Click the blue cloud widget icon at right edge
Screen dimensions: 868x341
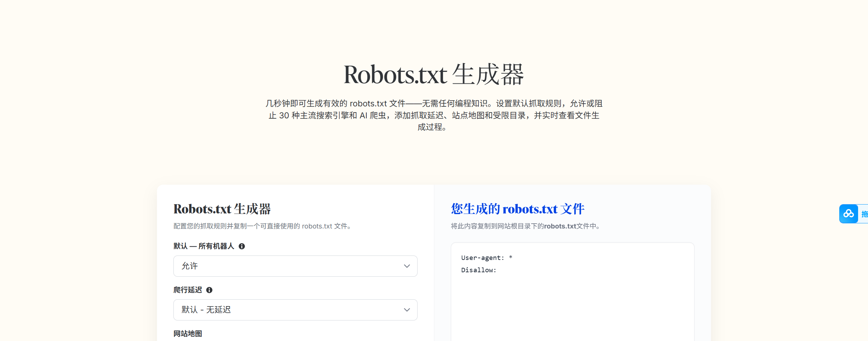(849, 214)
